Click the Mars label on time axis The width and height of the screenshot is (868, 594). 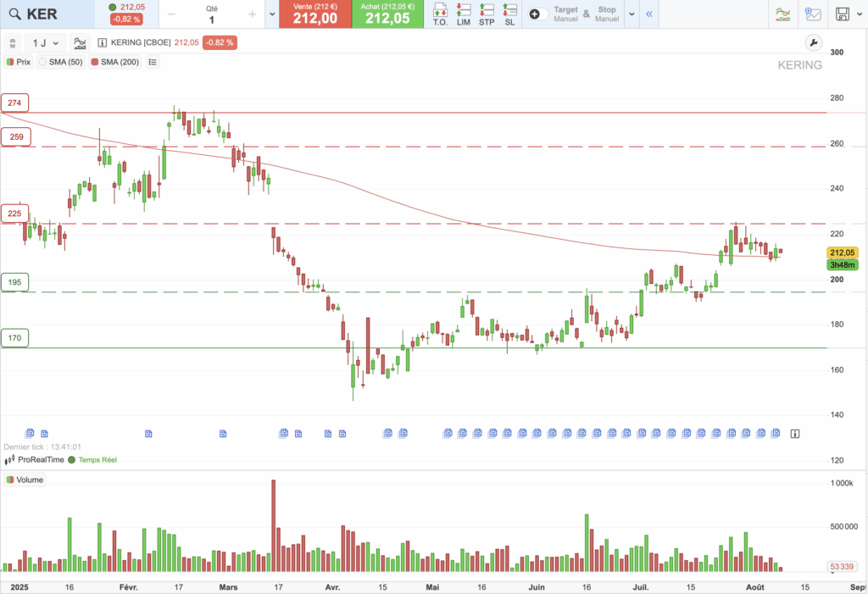coord(228,587)
